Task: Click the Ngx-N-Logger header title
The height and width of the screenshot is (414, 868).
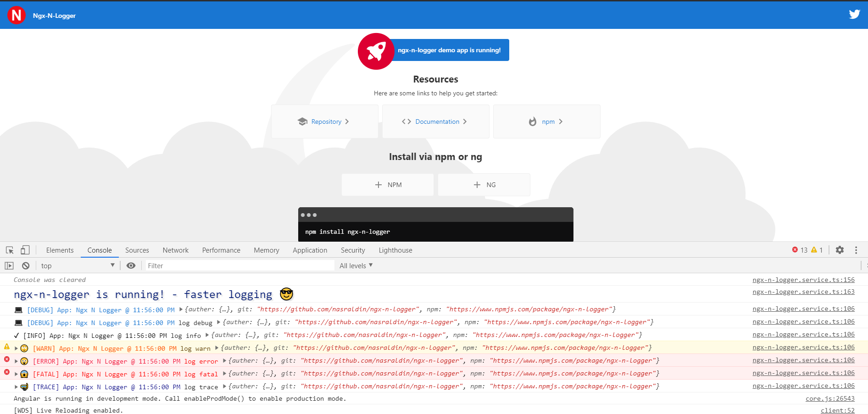Action: click(x=54, y=16)
